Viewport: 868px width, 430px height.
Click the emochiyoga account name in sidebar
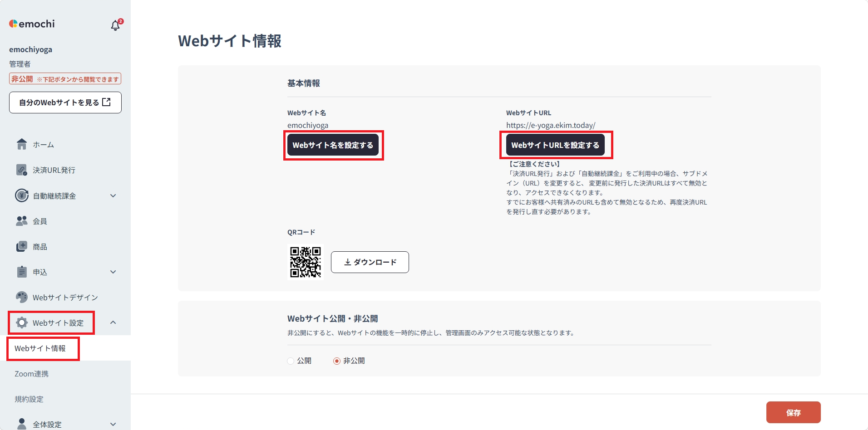tap(30, 49)
